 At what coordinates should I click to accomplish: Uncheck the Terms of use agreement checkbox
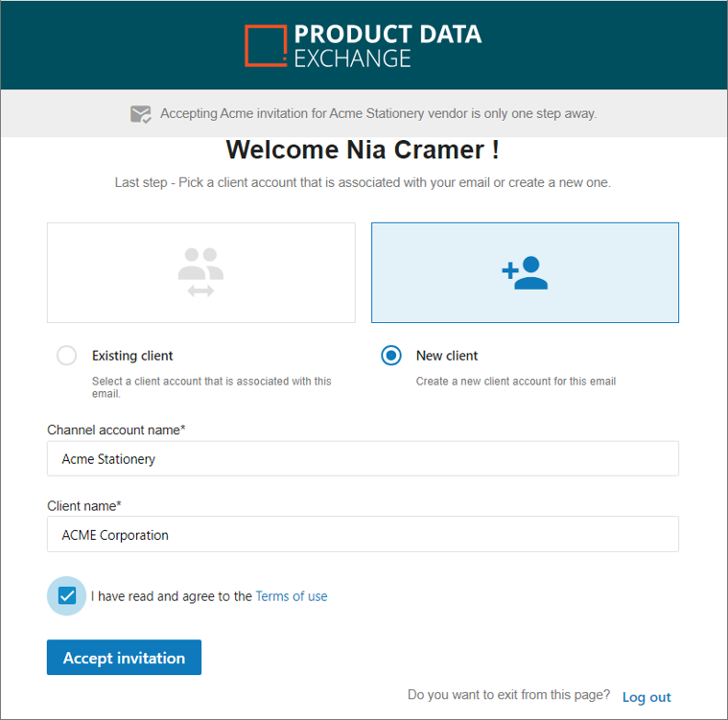(67, 595)
